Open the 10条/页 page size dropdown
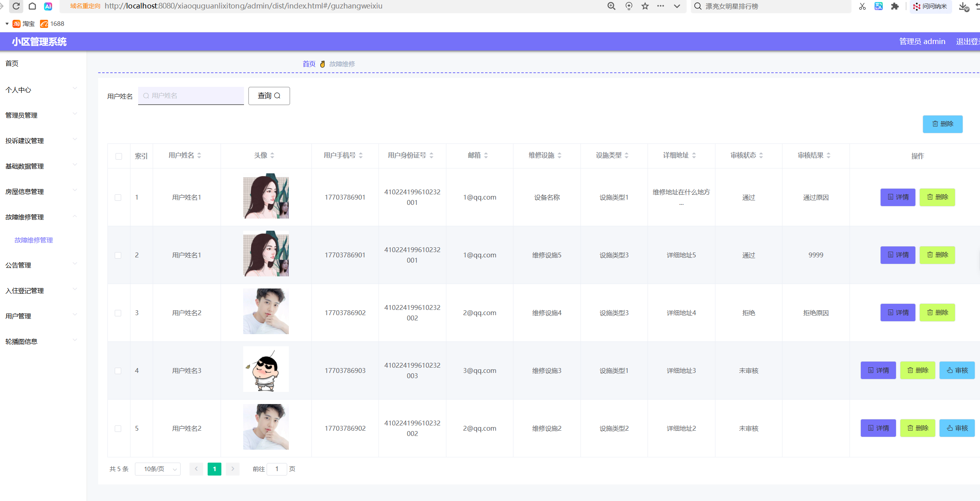This screenshot has width=980, height=501. pyautogui.click(x=158, y=469)
